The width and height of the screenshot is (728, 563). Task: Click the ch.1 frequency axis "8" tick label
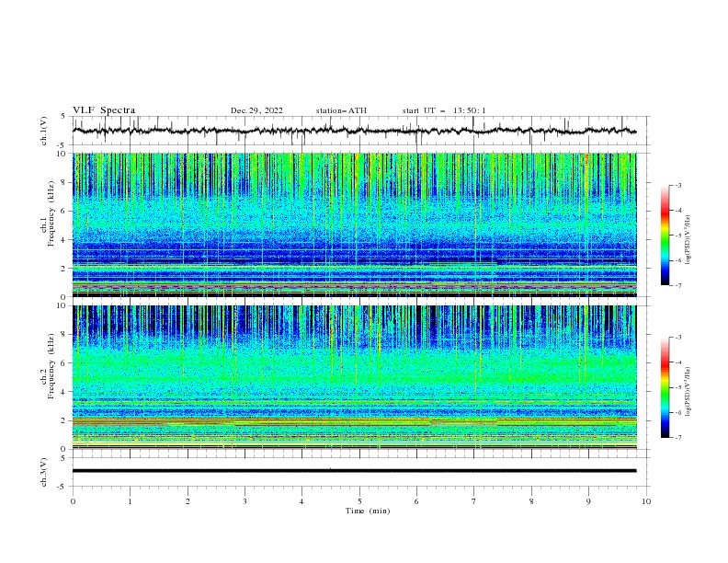[x=64, y=182]
